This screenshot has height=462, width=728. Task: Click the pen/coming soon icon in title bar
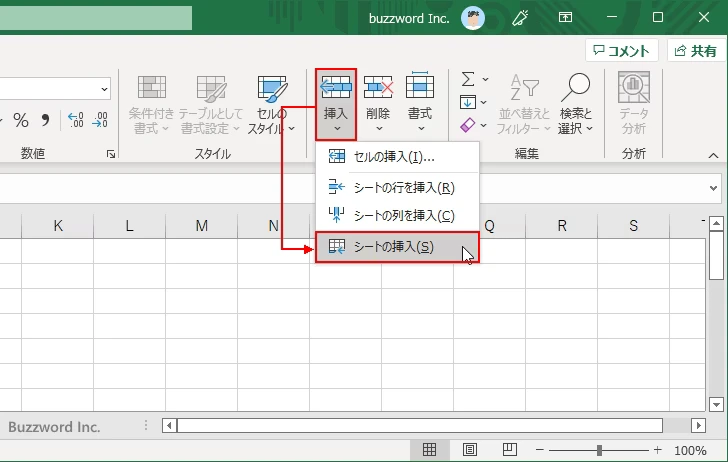click(520, 18)
